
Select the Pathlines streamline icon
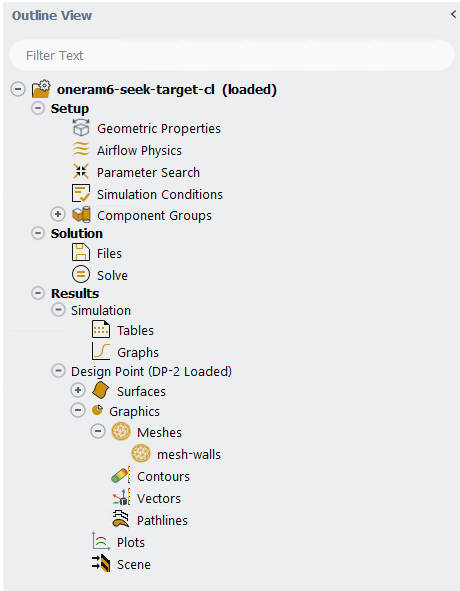coord(121,519)
